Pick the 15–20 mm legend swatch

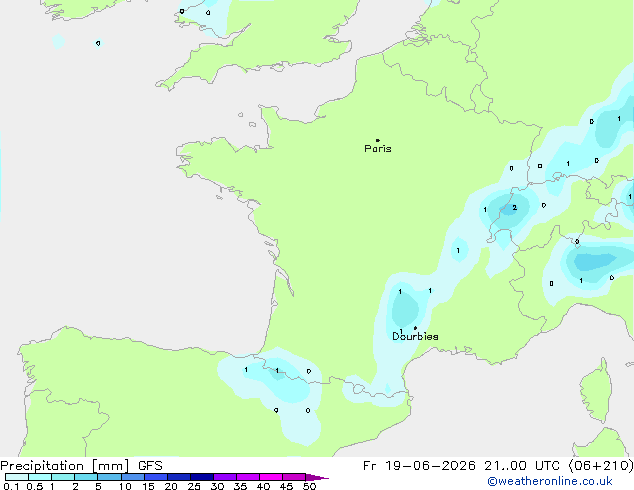tap(156, 477)
